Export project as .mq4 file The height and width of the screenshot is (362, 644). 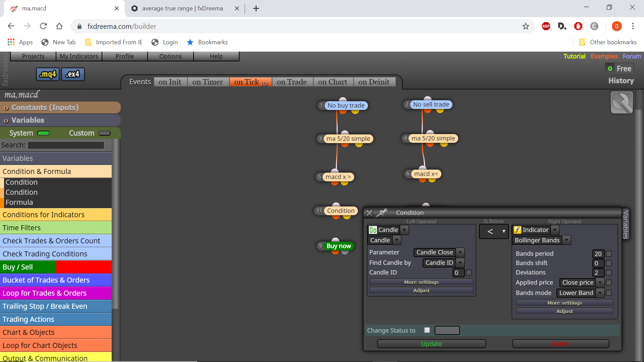[48, 74]
